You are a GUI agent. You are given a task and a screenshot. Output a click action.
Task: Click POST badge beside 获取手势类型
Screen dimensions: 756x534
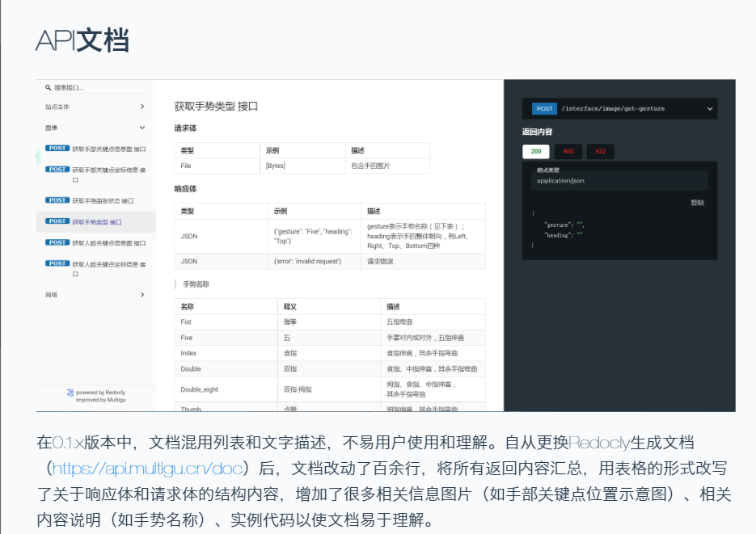[x=57, y=221]
